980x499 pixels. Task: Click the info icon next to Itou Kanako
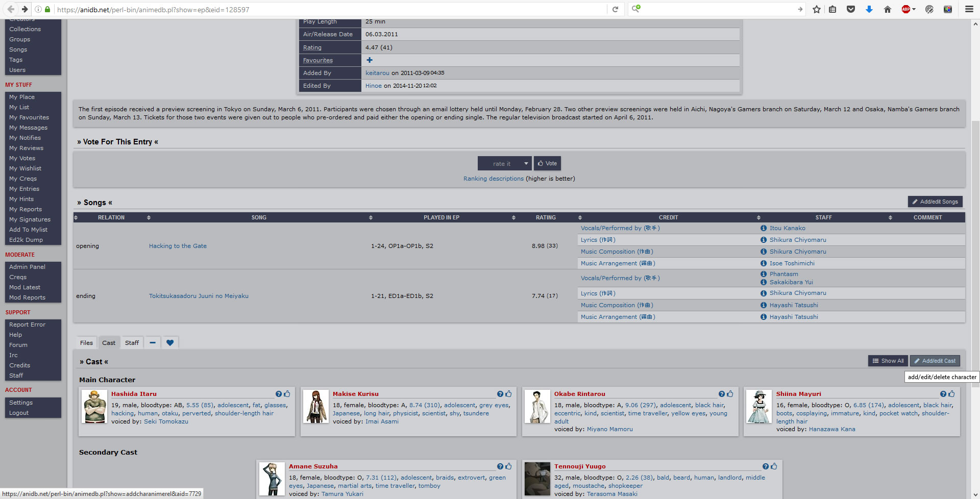pyautogui.click(x=764, y=229)
